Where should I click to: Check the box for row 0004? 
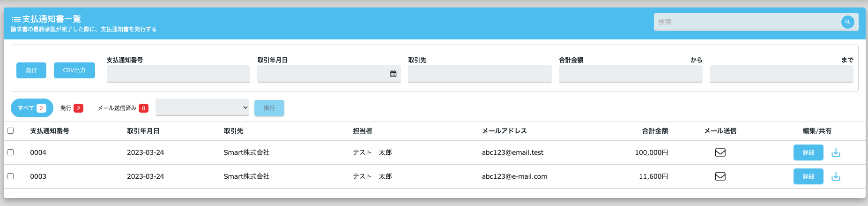pos(11,153)
